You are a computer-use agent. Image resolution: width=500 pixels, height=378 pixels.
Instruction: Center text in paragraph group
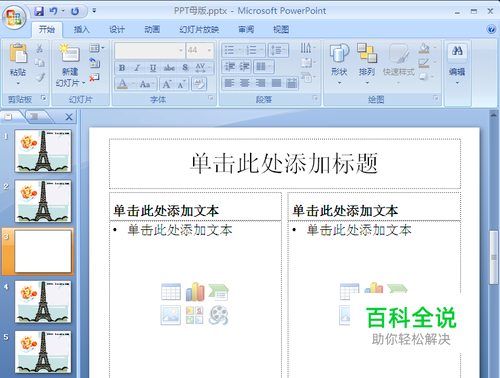(x=245, y=83)
